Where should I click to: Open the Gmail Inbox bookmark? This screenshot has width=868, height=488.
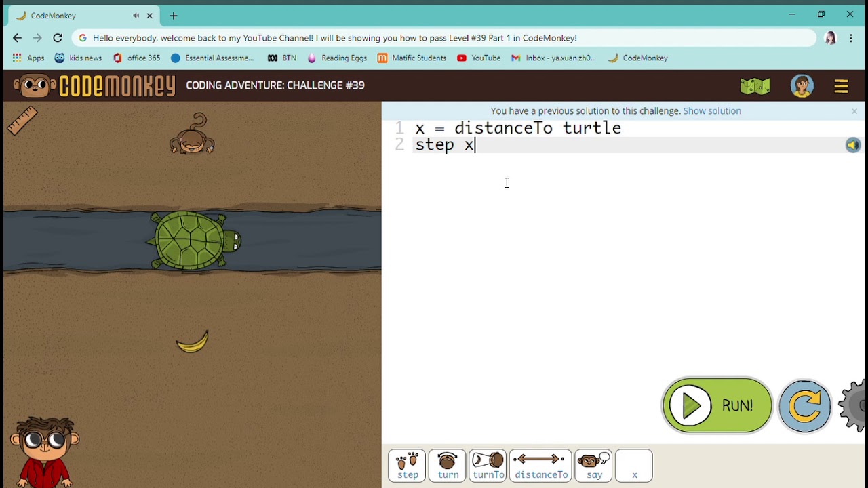tap(554, 58)
